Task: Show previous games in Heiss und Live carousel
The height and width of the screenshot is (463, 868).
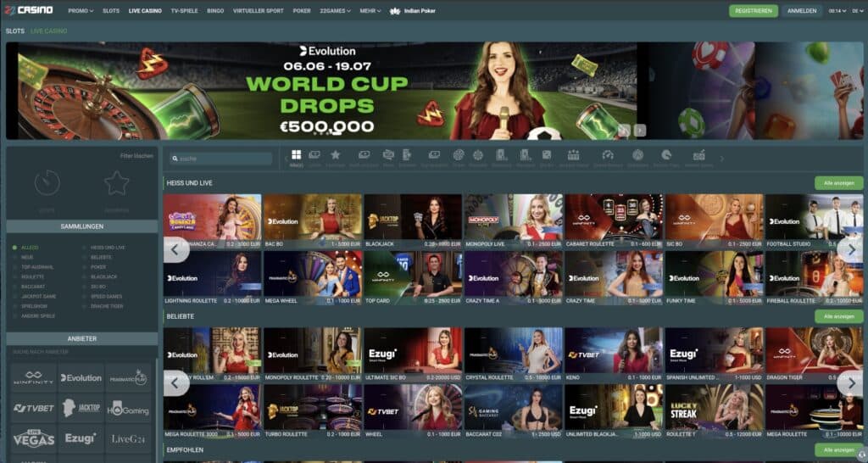Action: click(x=176, y=250)
